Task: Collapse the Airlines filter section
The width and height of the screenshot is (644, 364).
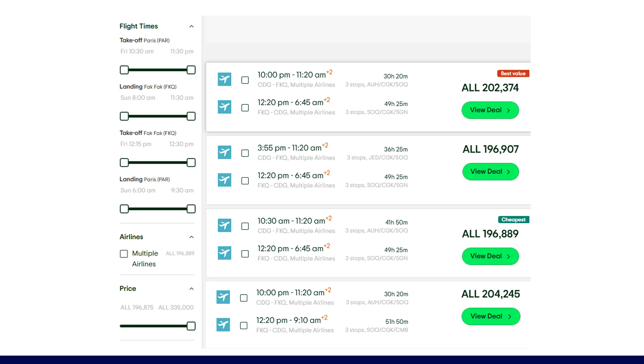Action: (x=191, y=237)
